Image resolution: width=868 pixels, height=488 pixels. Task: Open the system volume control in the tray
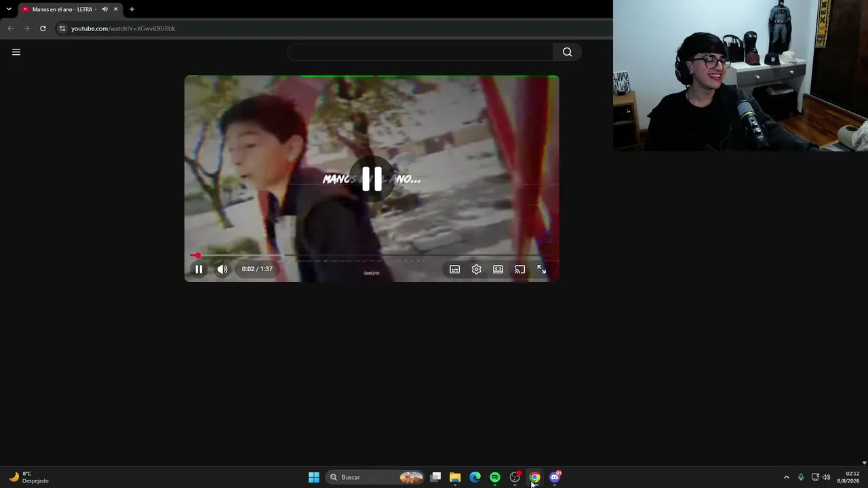coord(826,477)
